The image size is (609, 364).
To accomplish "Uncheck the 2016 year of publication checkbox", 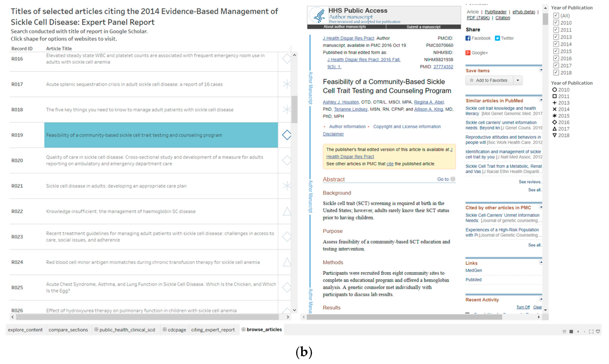I will click(x=556, y=58).
